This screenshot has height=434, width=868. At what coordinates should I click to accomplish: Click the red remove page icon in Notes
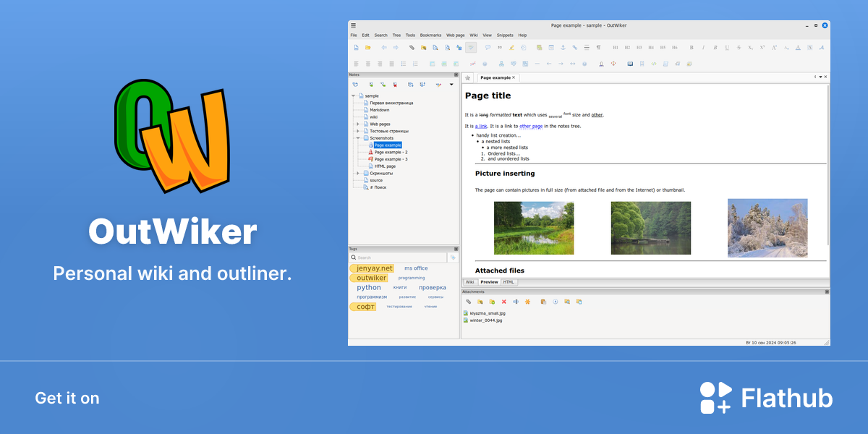tap(395, 85)
